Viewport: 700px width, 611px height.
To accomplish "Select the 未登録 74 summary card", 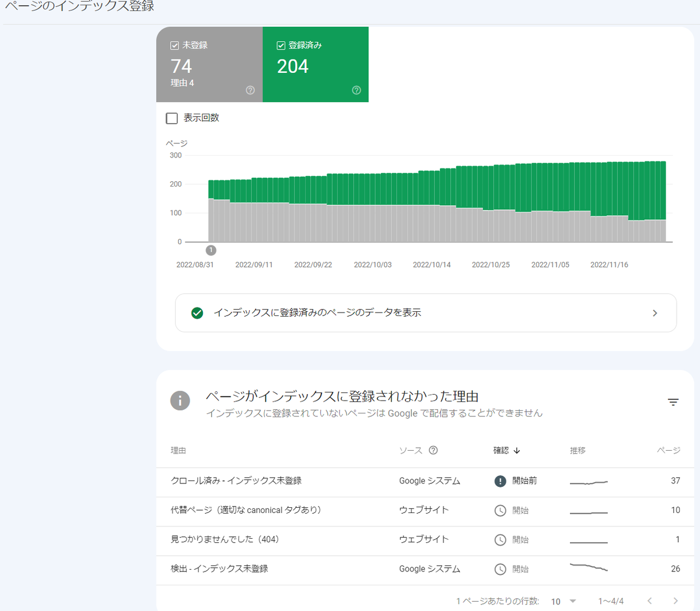I will click(x=209, y=65).
